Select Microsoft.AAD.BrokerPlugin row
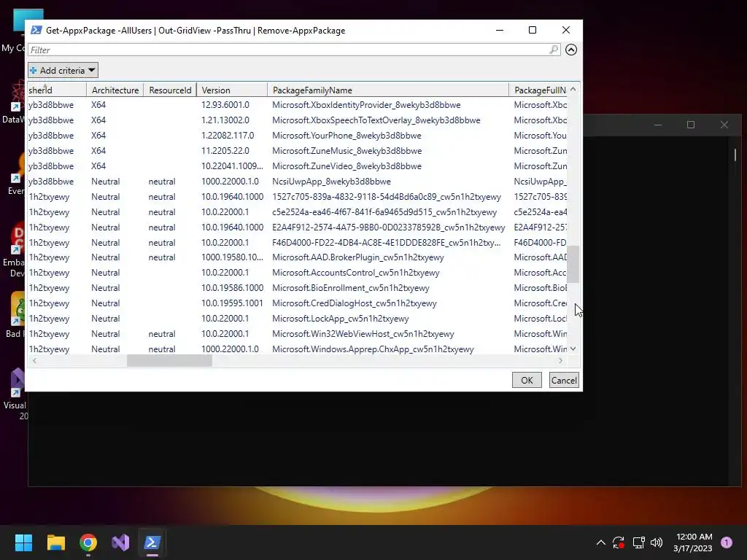The image size is (747, 560). (x=298, y=257)
